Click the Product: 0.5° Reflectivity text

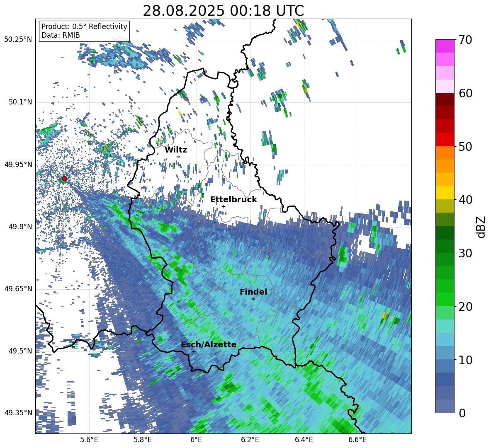tap(84, 26)
